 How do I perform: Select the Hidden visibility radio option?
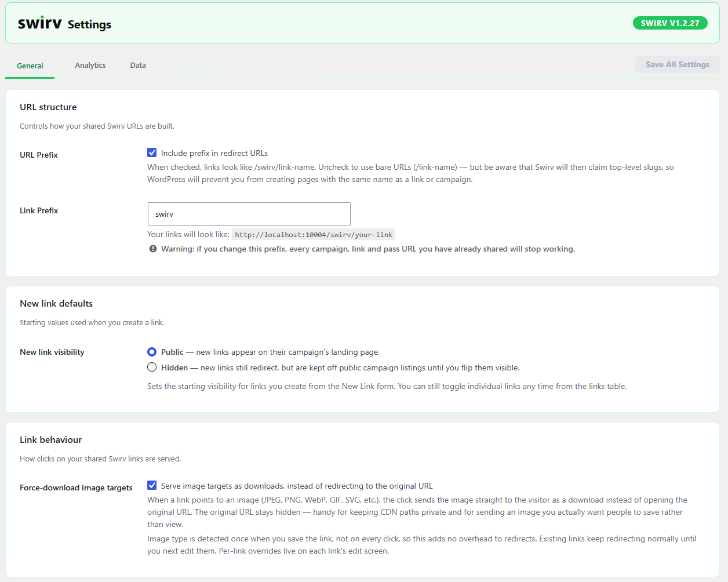(x=152, y=367)
